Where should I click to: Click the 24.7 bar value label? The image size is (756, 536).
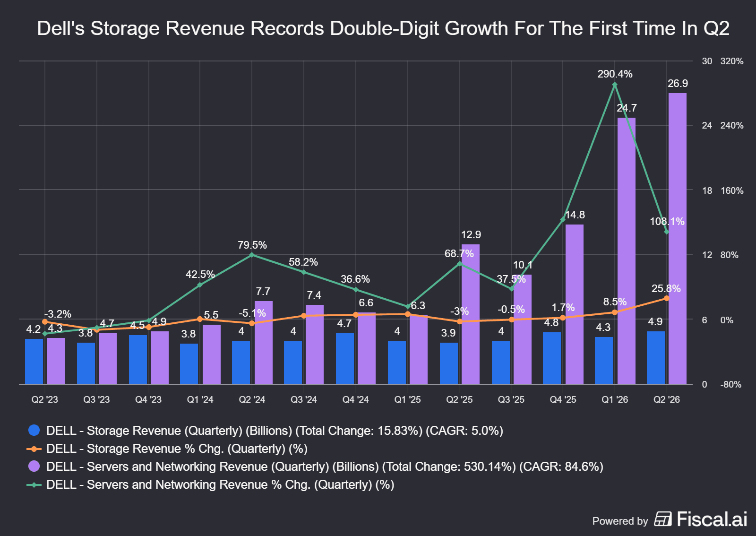point(627,108)
